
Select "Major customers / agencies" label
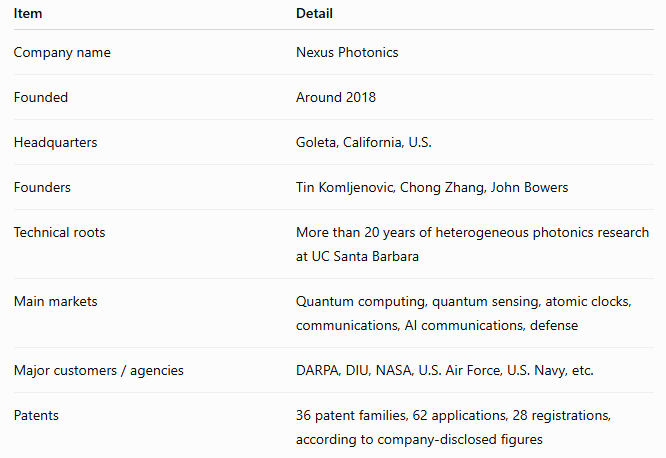[99, 370]
